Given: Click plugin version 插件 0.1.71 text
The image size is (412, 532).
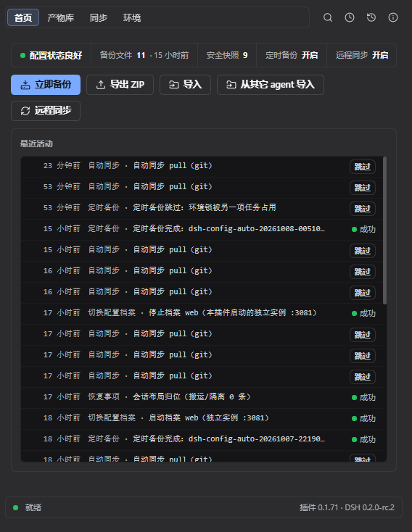Looking at the screenshot, I should point(318,507).
